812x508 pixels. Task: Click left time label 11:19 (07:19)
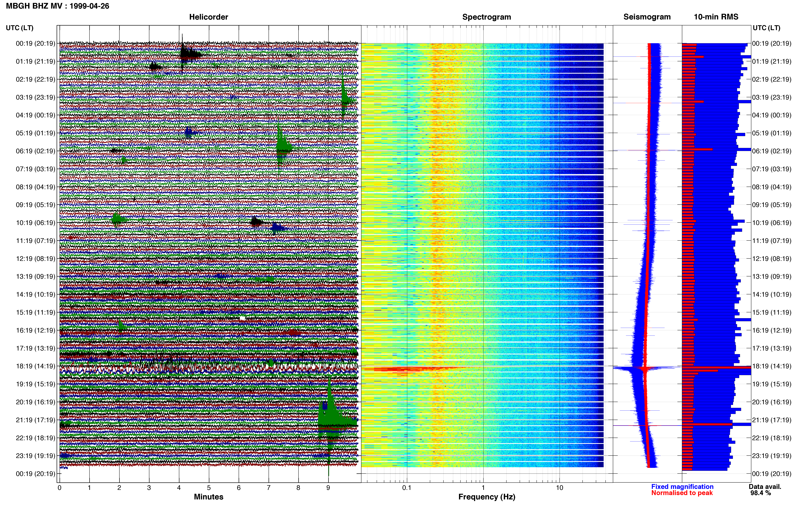pos(35,240)
